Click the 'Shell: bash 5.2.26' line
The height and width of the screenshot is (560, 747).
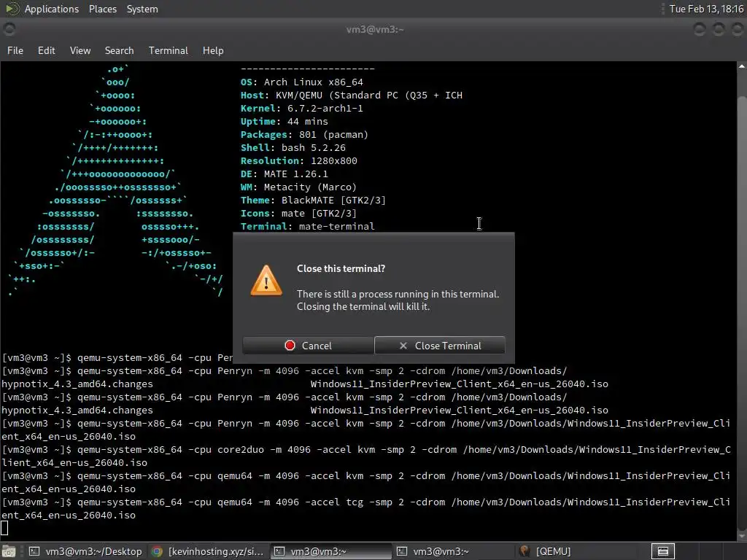[293, 147]
